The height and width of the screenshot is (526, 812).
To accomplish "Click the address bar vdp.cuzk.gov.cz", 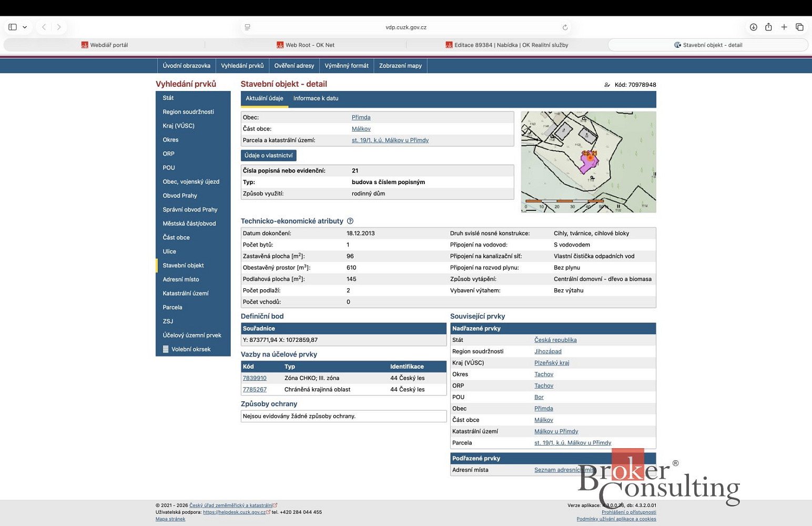I will 405,27.
